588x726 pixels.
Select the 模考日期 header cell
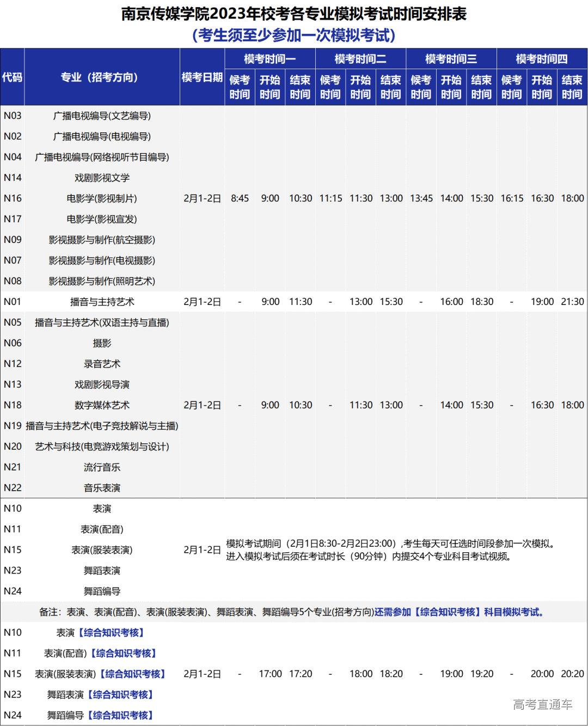pyautogui.click(x=203, y=77)
